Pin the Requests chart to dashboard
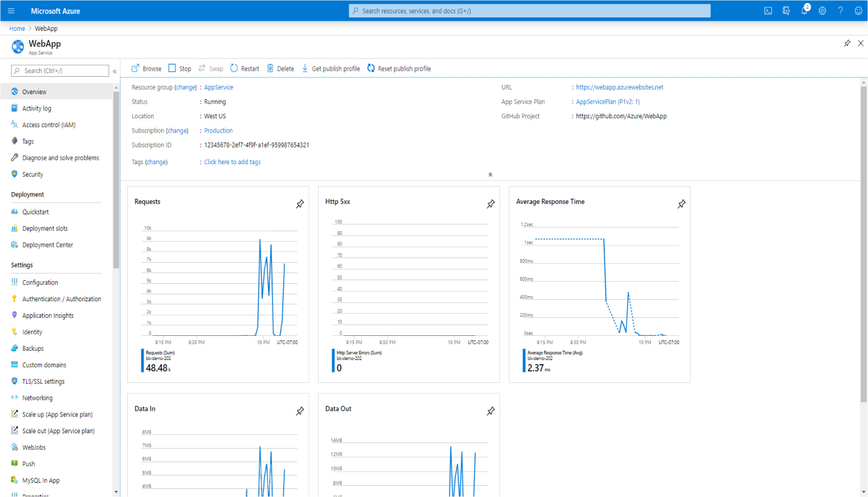868x497 pixels. pyautogui.click(x=300, y=204)
